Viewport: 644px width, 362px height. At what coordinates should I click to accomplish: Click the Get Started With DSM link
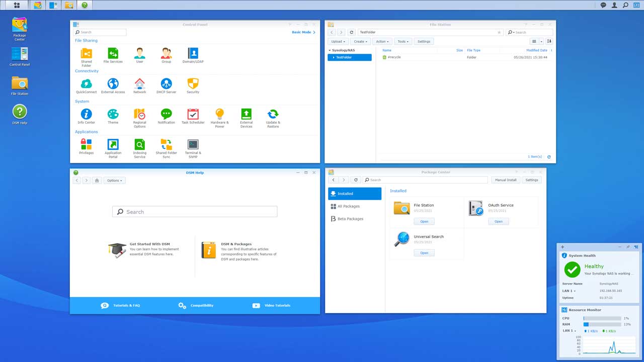[x=149, y=244]
